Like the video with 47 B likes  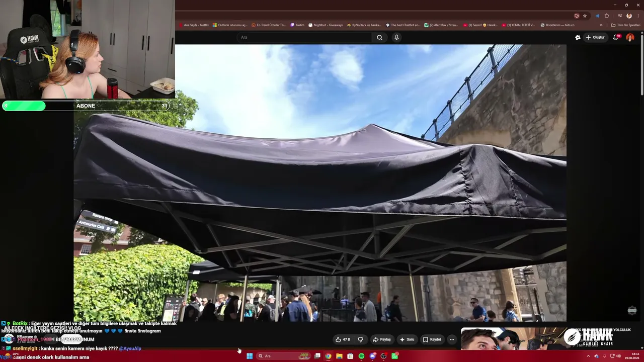tap(344, 339)
